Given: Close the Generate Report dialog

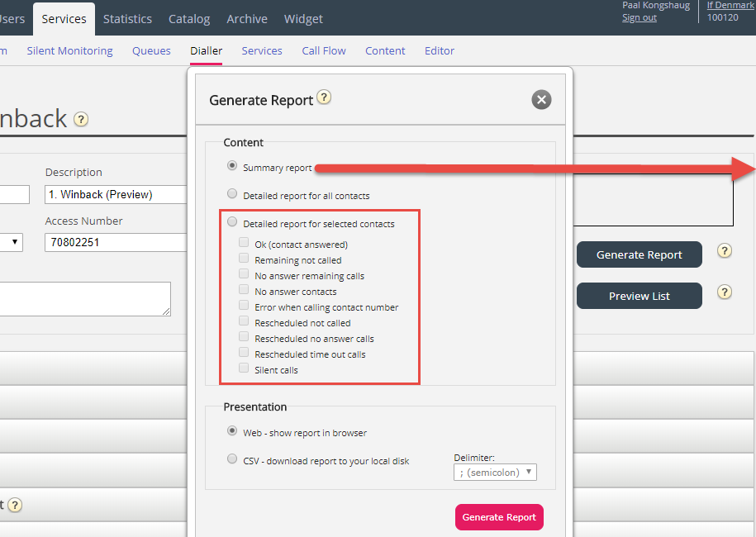Looking at the screenshot, I should 541,100.
